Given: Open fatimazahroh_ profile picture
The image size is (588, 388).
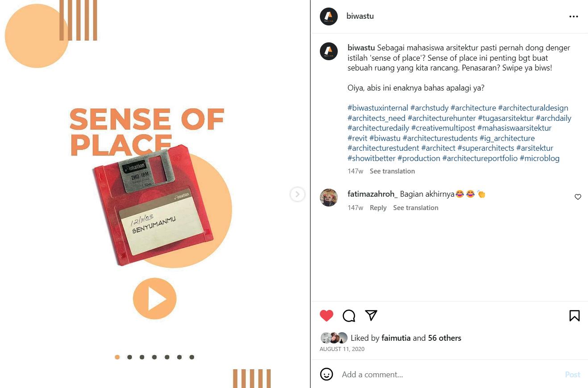Looking at the screenshot, I should point(329,198).
